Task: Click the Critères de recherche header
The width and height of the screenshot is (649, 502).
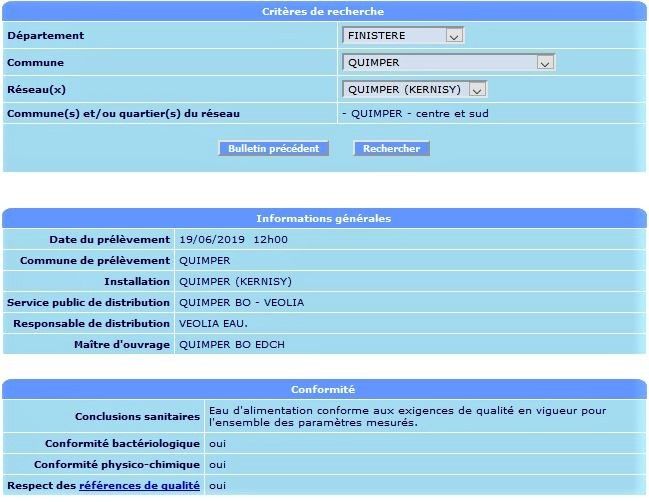Action: [x=323, y=12]
